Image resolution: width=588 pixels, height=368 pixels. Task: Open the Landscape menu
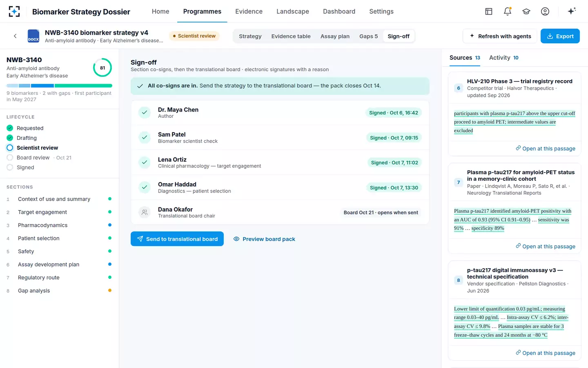pyautogui.click(x=293, y=11)
